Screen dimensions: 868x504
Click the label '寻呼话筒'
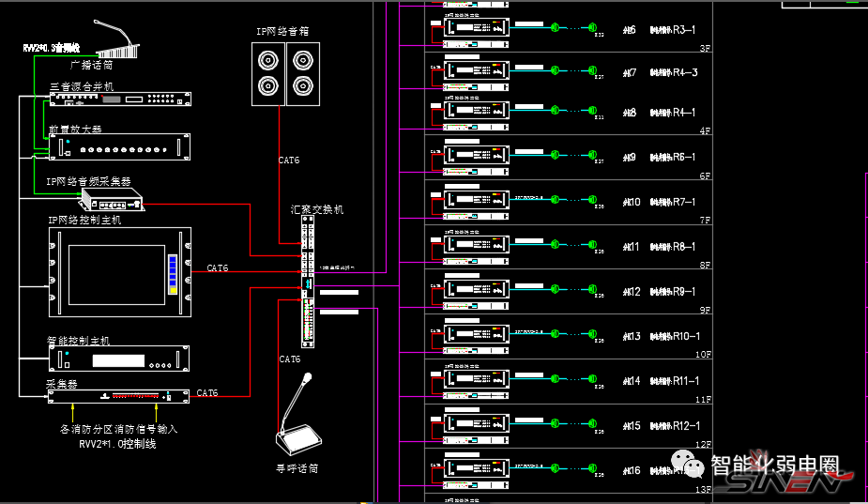point(297,468)
